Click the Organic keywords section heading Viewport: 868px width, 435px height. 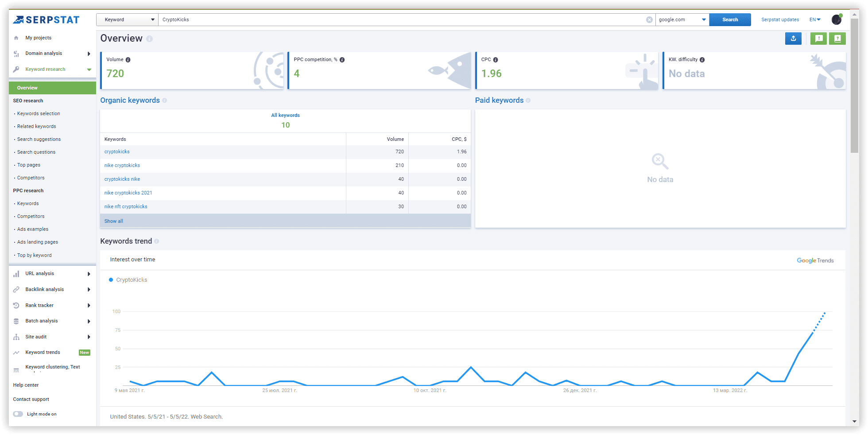[x=130, y=101]
